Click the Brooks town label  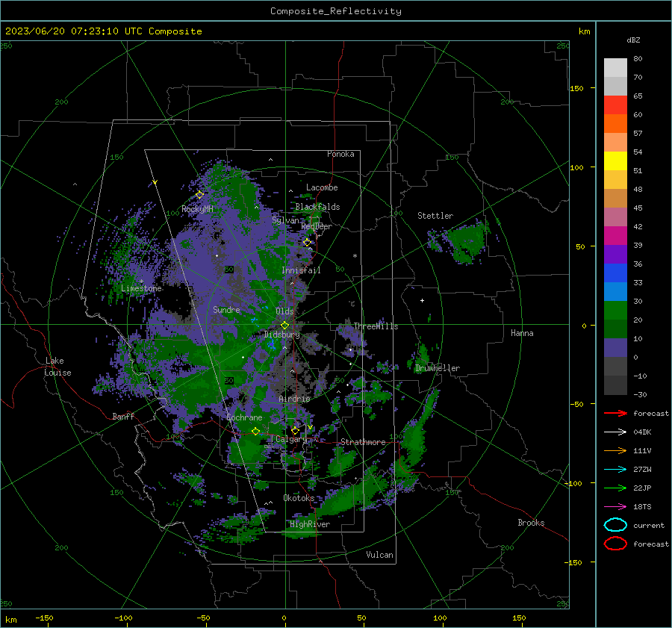click(x=531, y=523)
